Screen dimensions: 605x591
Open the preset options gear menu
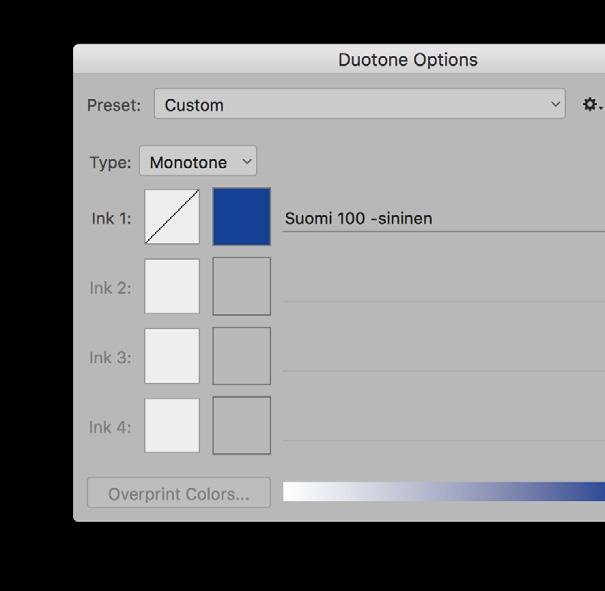[591, 104]
